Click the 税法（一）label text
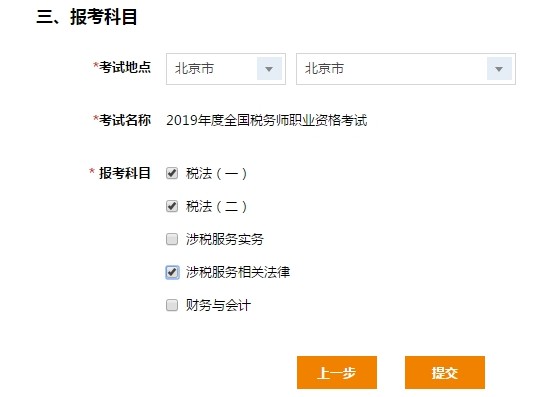The image size is (560, 397). click(x=216, y=174)
